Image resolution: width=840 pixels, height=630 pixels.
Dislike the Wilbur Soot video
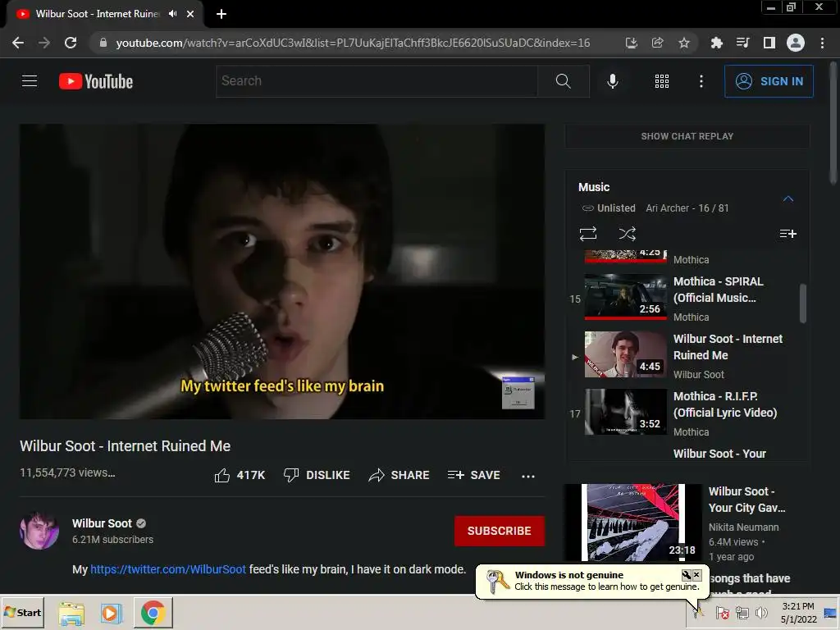click(x=317, y=475)
